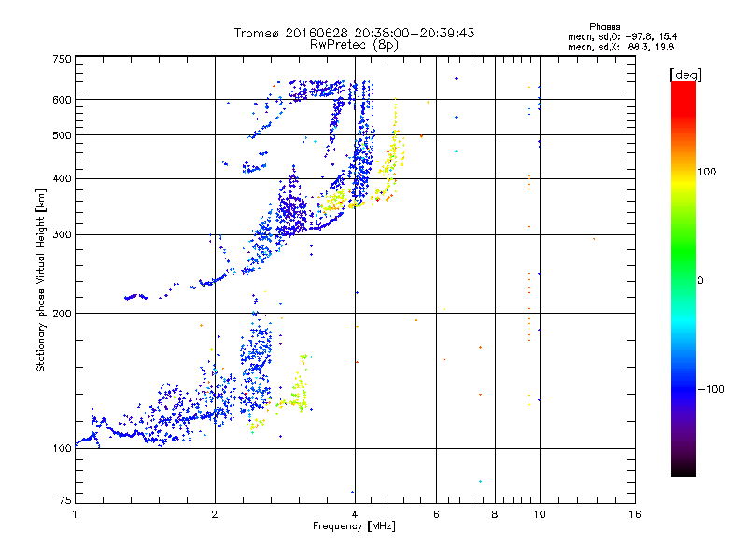Click x-axis label "8"
Screen dimensions: 747x560
point(495,514)
